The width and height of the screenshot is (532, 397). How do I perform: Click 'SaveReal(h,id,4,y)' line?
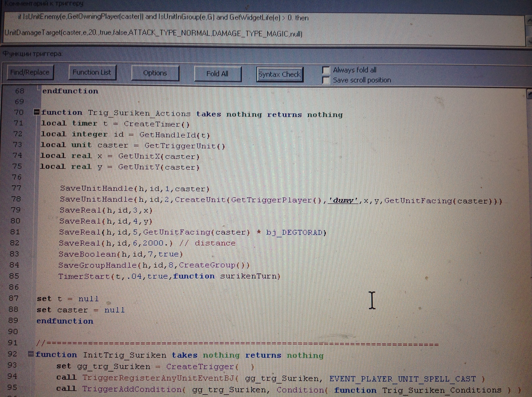106,221
